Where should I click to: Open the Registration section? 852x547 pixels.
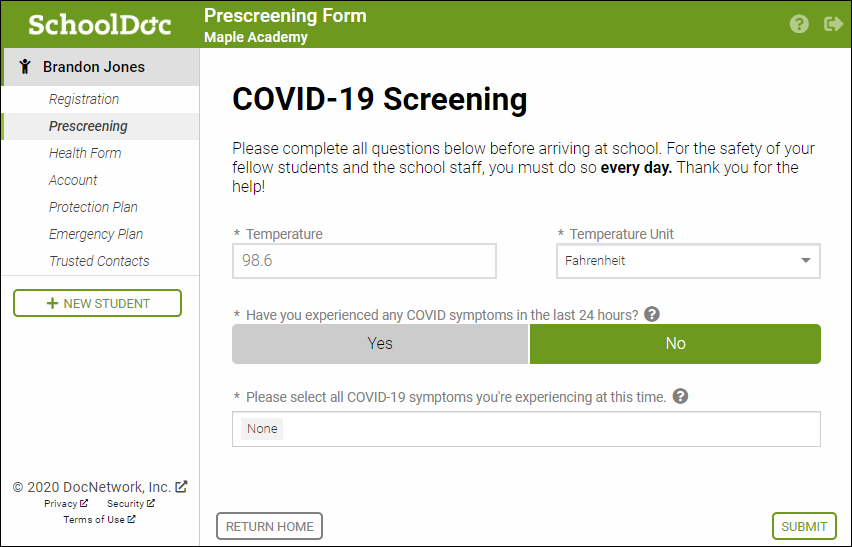[x=84, y=99]
